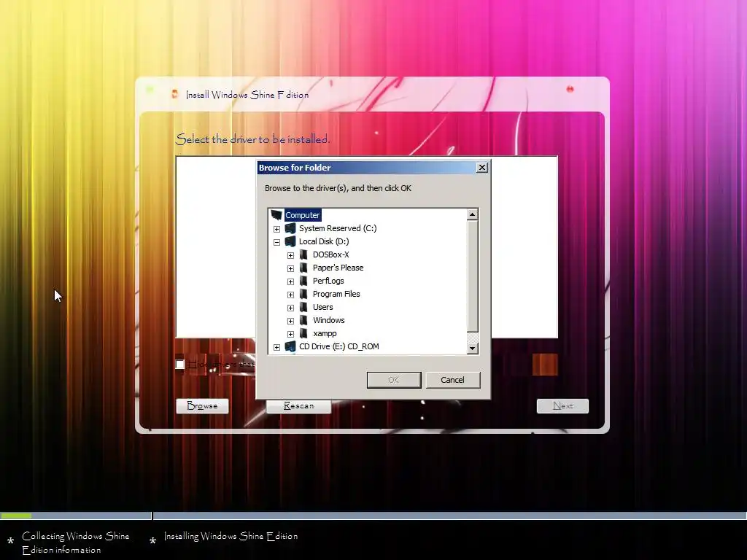Image resolution: width=747 pixels, height=560 pixels.
Task: Click the DOSBox-X folder icon
Action: click(x=303, y=254)
